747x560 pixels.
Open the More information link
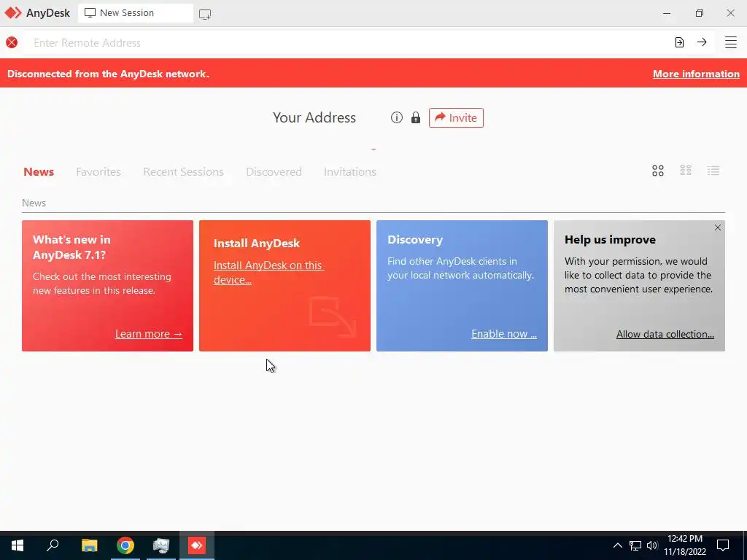click(x=696, y=74)
